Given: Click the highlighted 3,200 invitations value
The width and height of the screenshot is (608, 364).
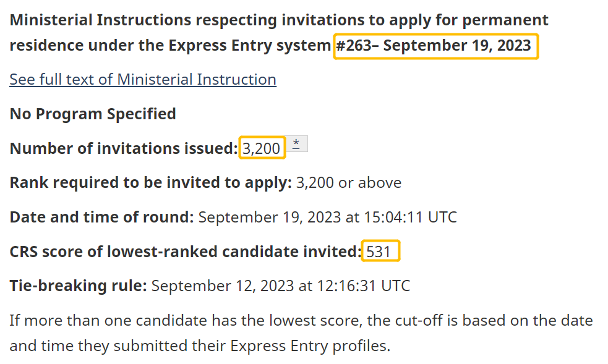Looking at the screenshot, I should point(262,149).
